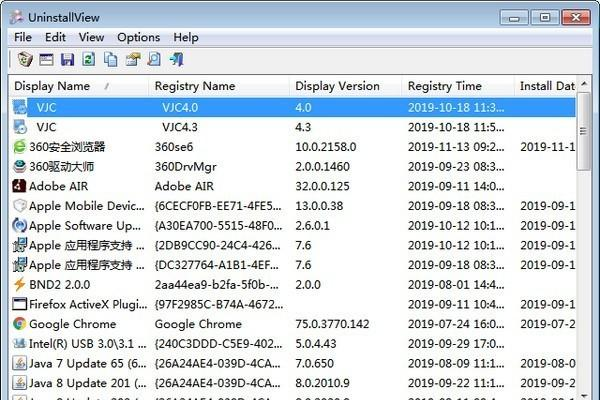Click the Java 7 Update 65 icon

pos(20,363)
